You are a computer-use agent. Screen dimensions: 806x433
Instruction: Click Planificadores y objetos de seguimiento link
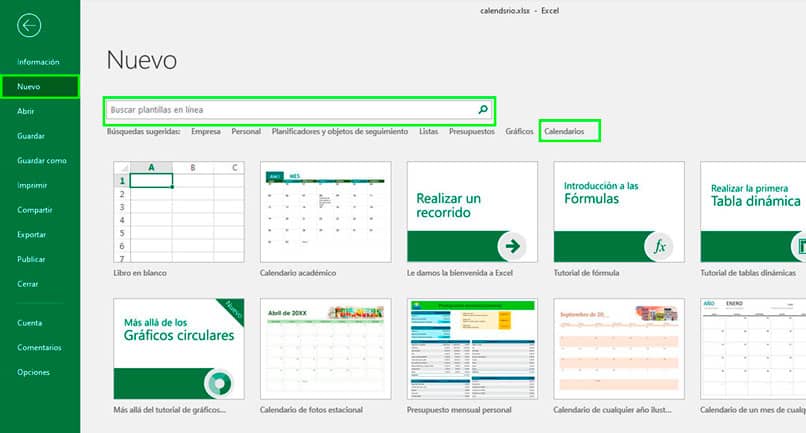tap(340, 132)
